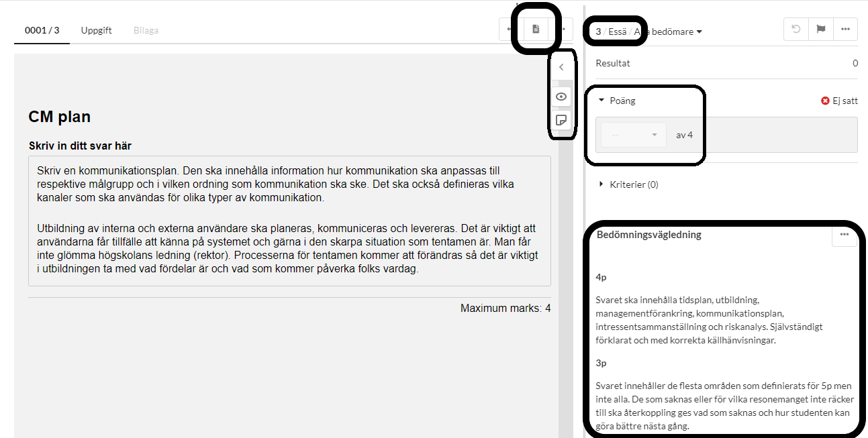
Task: Click the CM plan heading
Action: pyautogui.click(x=60, y=117)
